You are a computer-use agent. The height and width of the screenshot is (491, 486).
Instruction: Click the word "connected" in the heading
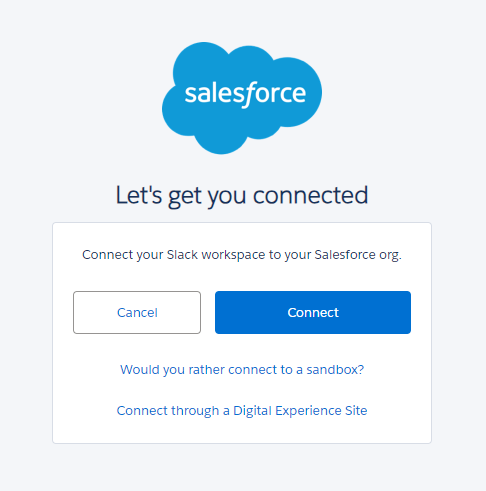tap(311, 195)
